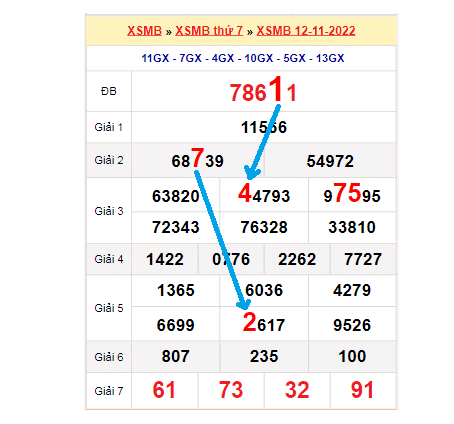The height and width of the screenshot is (424, 454).
Task: Click the Giải 7 row label
Action: click(x=109, y=391)
